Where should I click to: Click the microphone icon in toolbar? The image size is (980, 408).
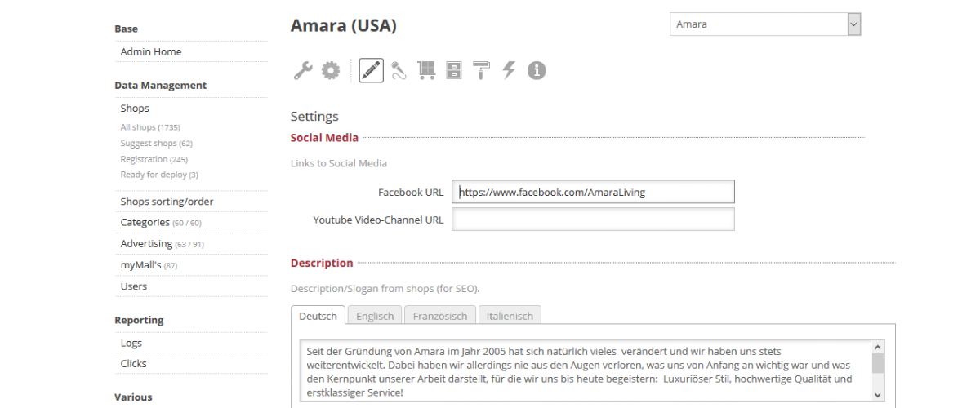(399, 71)
